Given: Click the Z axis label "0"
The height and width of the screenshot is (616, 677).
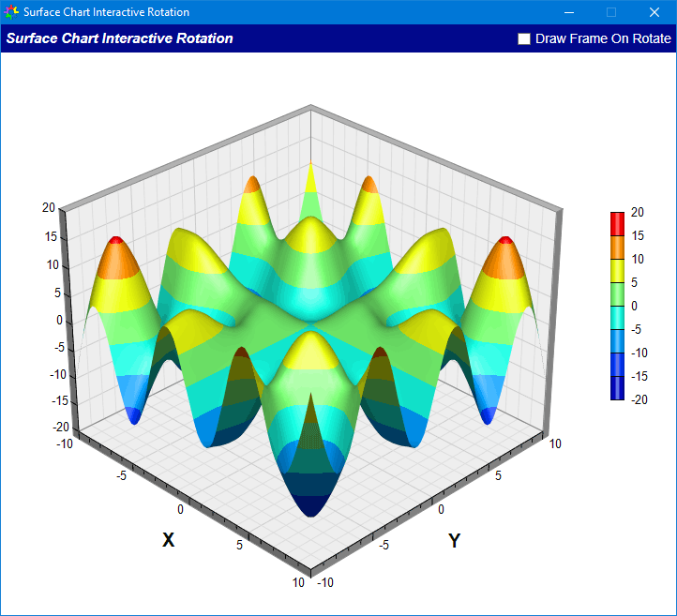Looking at the screenshot, I should tap(60, 321).
